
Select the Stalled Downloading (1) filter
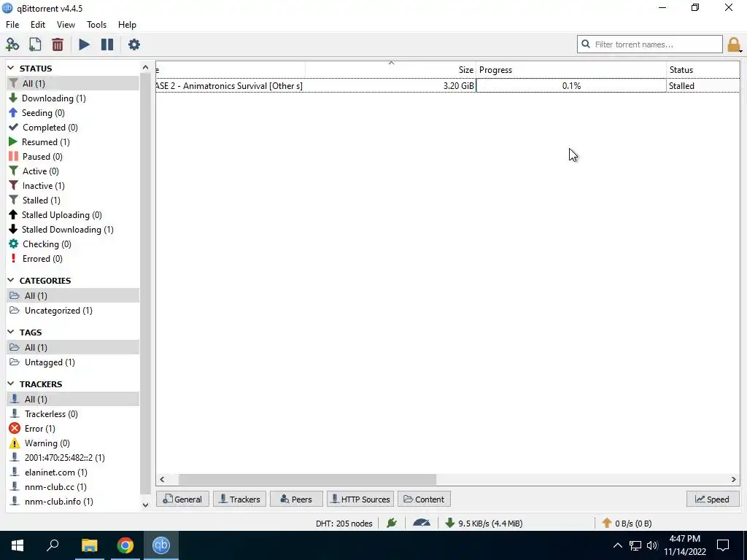(x=73, y=230)
